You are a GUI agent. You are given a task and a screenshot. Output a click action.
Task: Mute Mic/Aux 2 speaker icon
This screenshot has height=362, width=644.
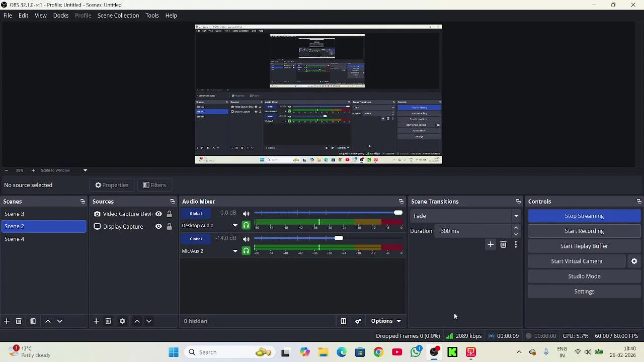(x=246, y=239)
